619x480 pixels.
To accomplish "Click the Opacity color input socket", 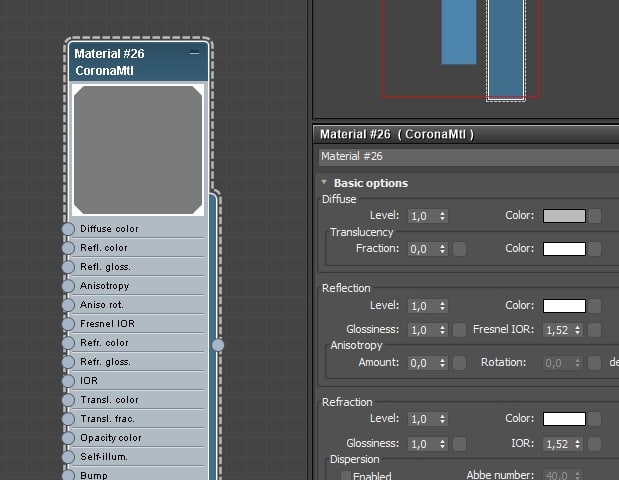I will pos(68,438).
